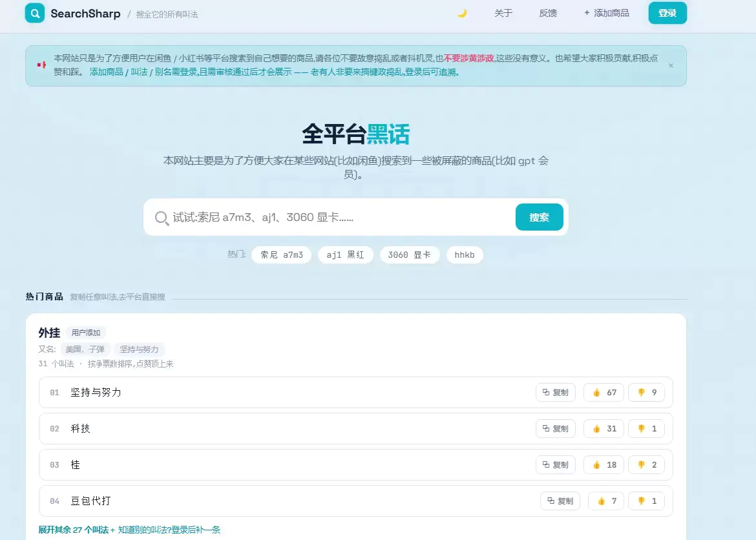This screenshot has width=756, height=540.
Task: Select the hot tag hhkb
Action: (465, 254)
